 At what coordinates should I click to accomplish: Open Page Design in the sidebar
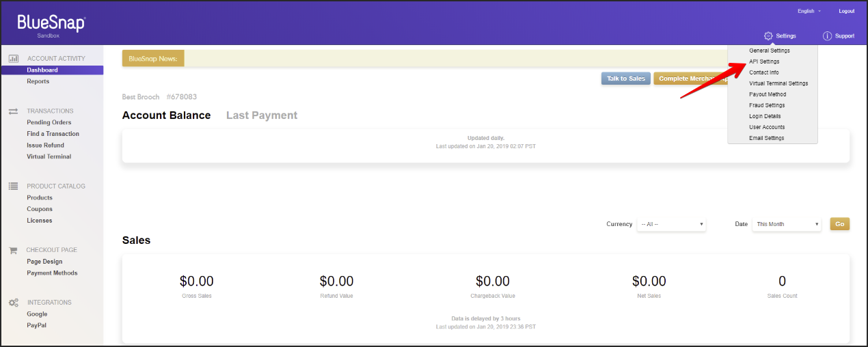[x=44, y=262]
